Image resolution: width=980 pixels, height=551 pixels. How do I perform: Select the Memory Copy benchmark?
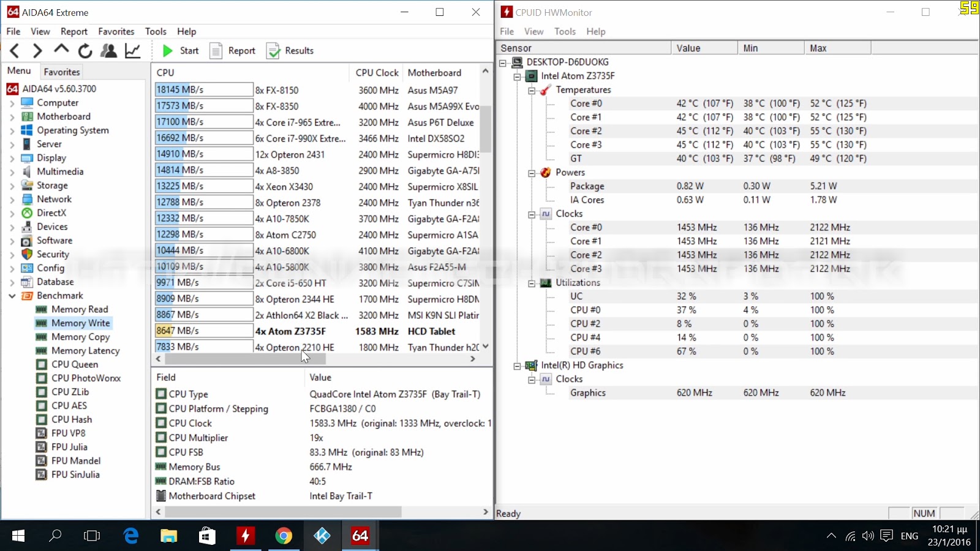(x=80, y=337)
